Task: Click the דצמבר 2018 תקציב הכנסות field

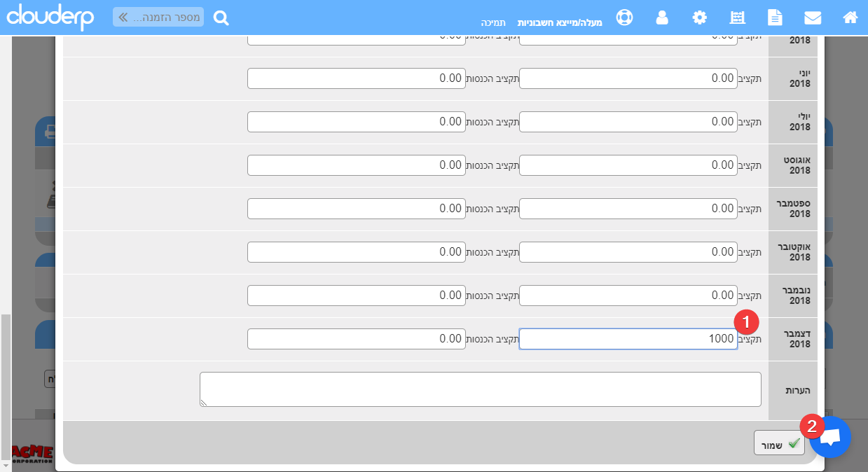Action: (x=356, y=339)
